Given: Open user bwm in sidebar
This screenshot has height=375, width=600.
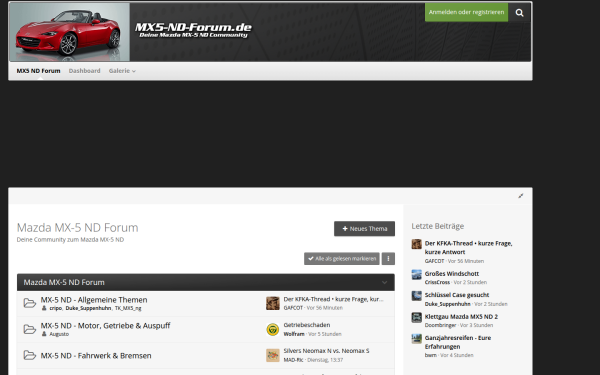Looking at the screenshot, I should tap(430, 355).
